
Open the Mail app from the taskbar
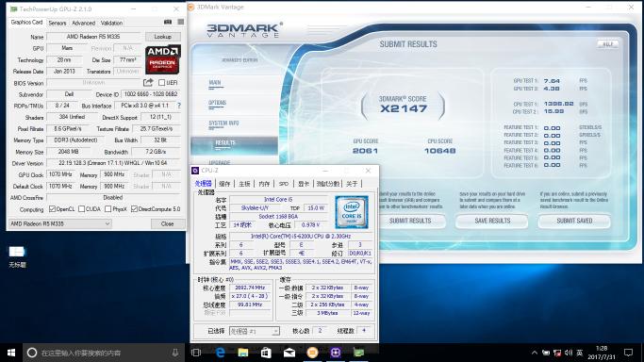point(289,353)
